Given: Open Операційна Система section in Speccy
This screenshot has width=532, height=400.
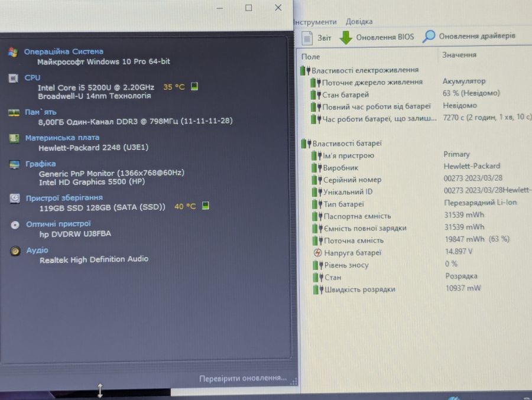Looking at the screenshot, I should tap(63, 51).
